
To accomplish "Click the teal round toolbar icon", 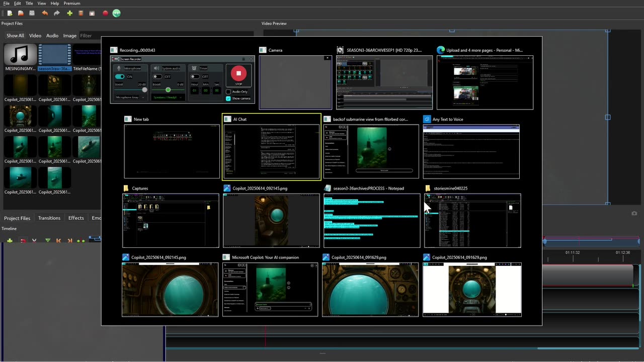I will click(117, 13).
